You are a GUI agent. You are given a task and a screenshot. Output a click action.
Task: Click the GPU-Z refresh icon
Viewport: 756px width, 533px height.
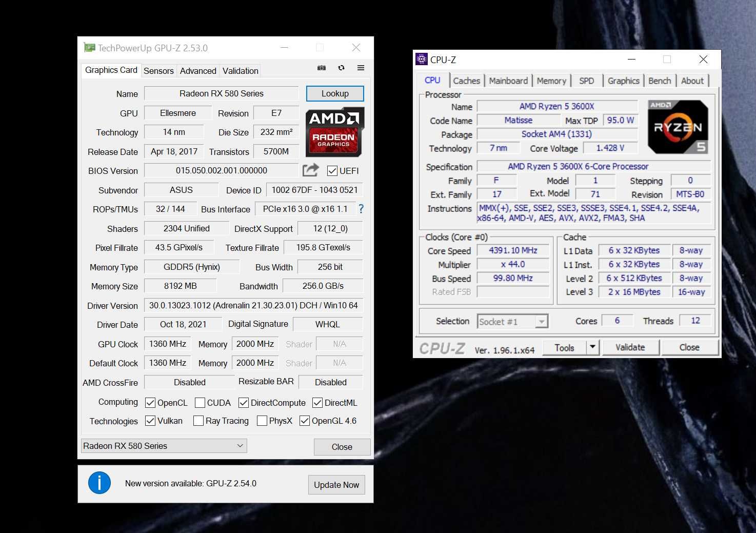click(x=341, y=68)
